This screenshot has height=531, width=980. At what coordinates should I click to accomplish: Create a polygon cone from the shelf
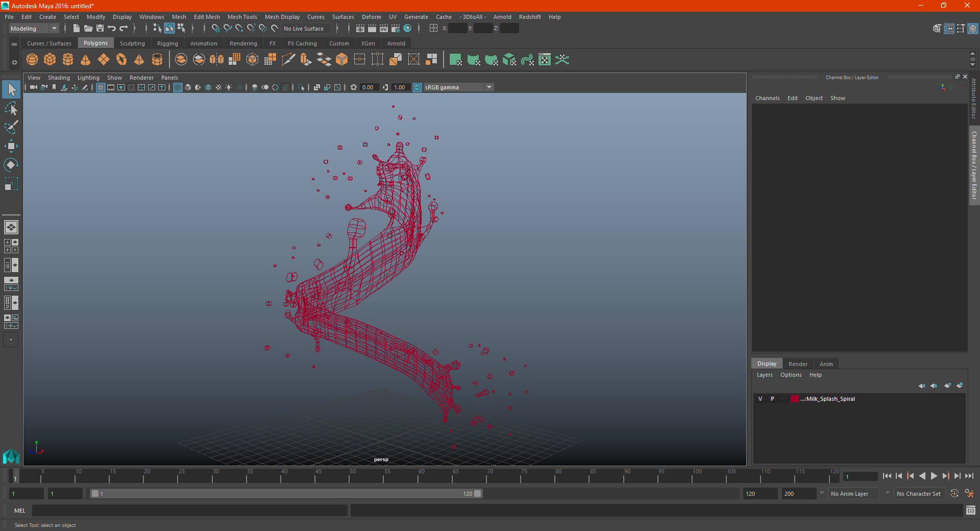[86, 60]
